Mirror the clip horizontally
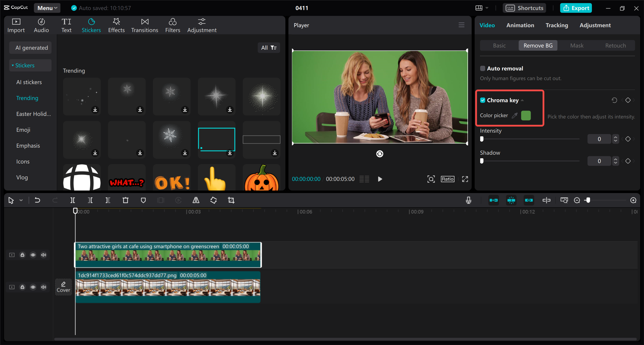Viewport: 644px width, 345px height. [196, 200]
